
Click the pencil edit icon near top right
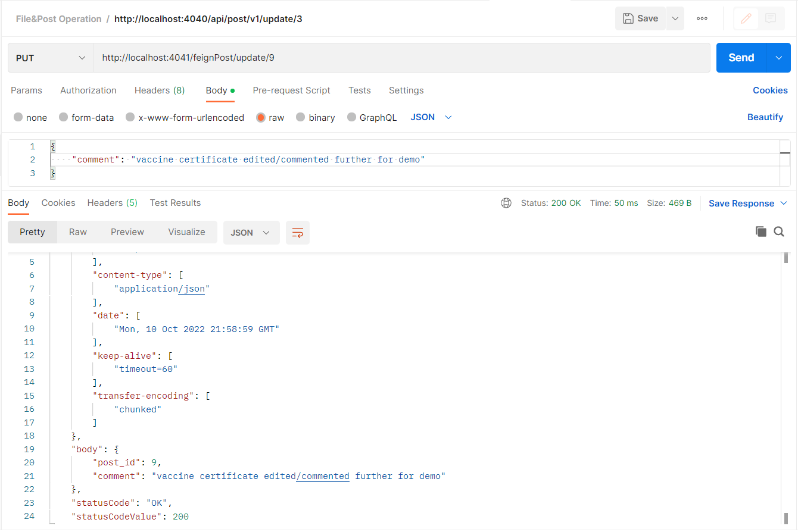(746, 18)
